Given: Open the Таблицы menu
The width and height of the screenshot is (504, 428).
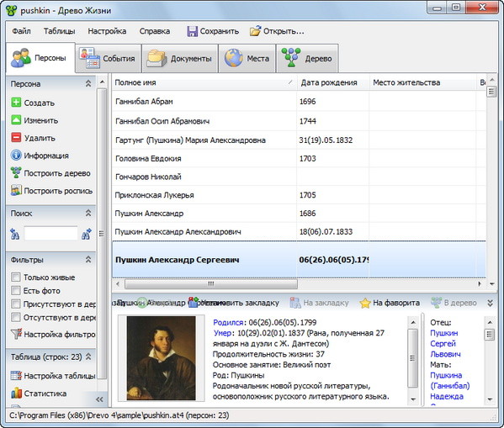Looking at the screenshot, I should 59,31.
